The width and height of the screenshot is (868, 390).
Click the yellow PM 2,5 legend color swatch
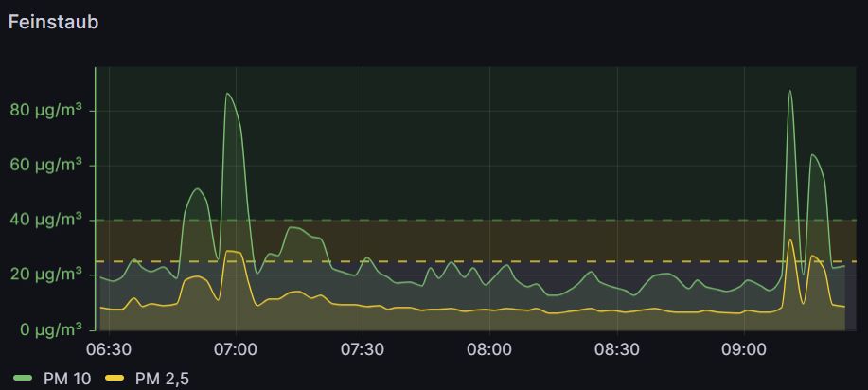click(x=115, y=379)
